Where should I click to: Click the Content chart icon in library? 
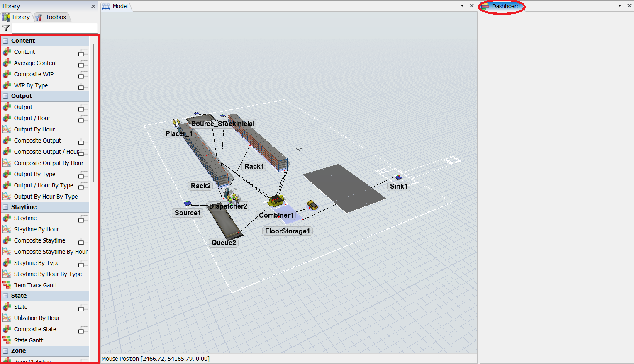pyautogui.click(x=7, y=52)
